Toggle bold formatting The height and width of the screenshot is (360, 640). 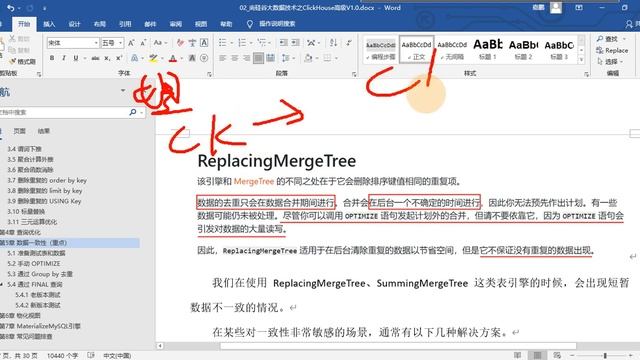point(52,58)
